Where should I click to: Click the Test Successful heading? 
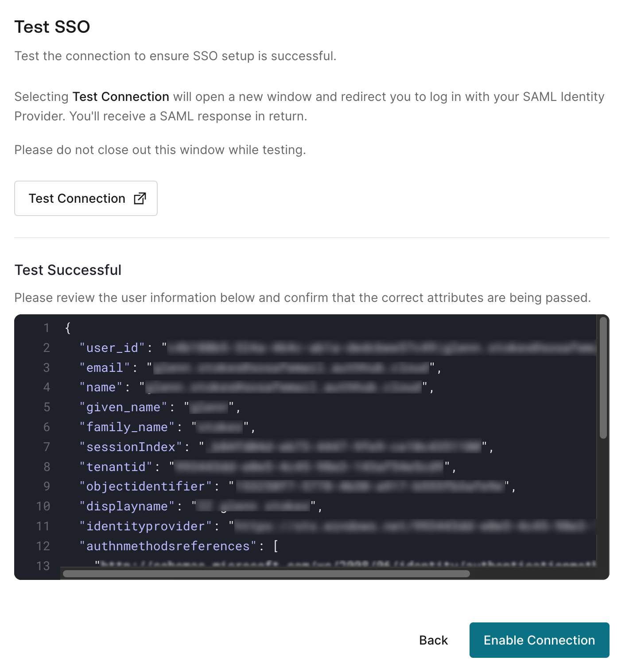[x=68, y=270]
